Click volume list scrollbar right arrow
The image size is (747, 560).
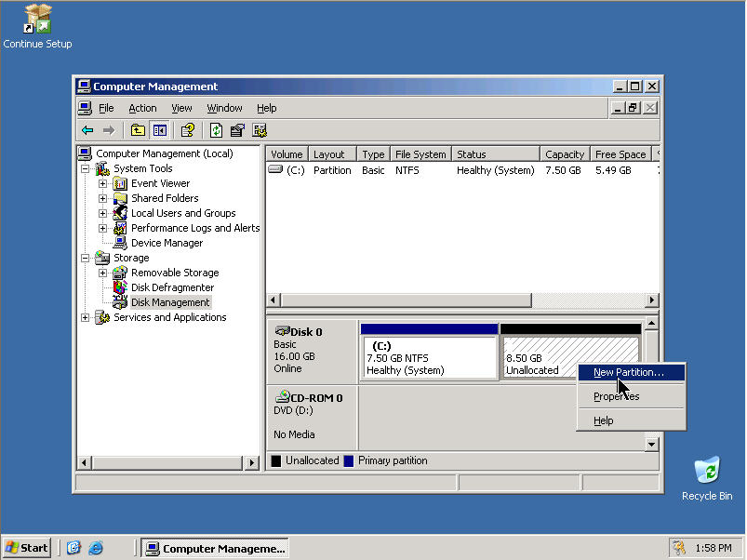pos(652,300)
